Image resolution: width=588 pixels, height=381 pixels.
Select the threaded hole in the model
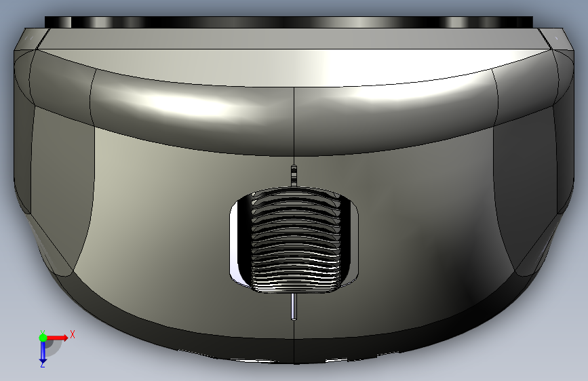coord(294,240)
